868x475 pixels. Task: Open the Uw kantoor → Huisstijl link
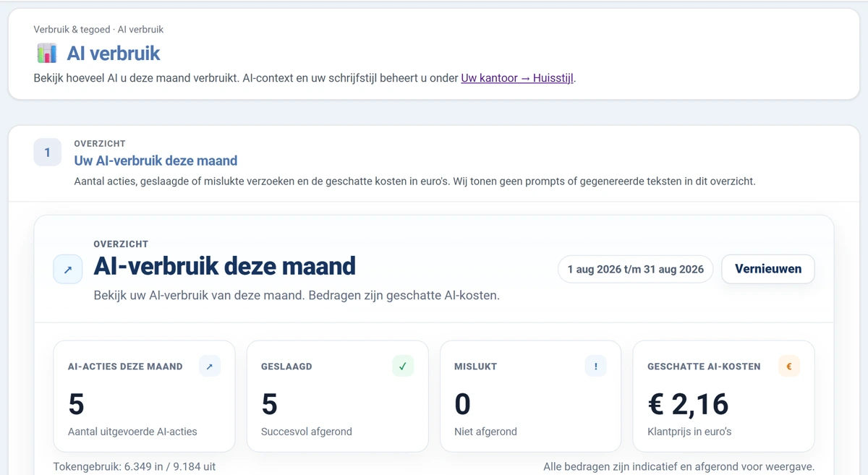(x=517, y=77)
